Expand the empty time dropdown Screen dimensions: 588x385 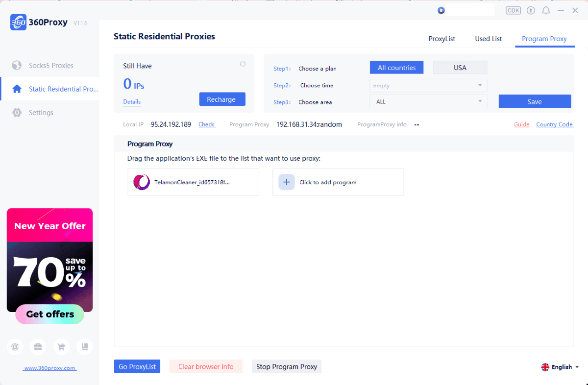(x=428, y=86)
